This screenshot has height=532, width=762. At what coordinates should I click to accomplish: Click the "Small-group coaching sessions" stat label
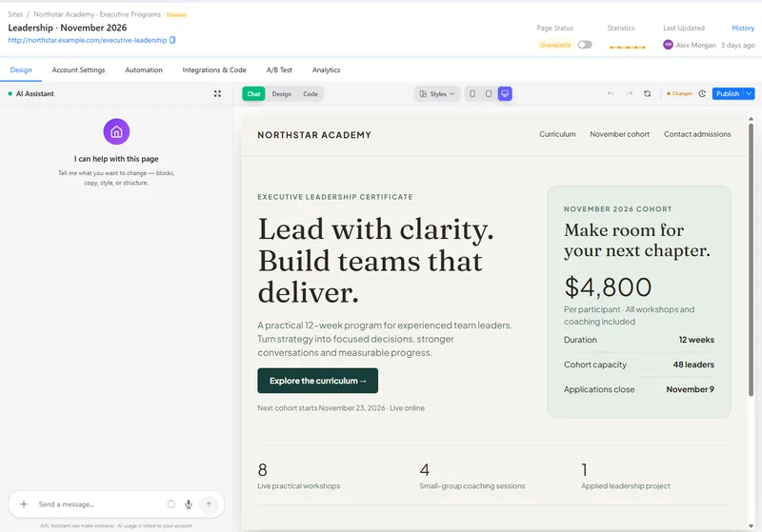pyautogui.click(x=472, y=486)
